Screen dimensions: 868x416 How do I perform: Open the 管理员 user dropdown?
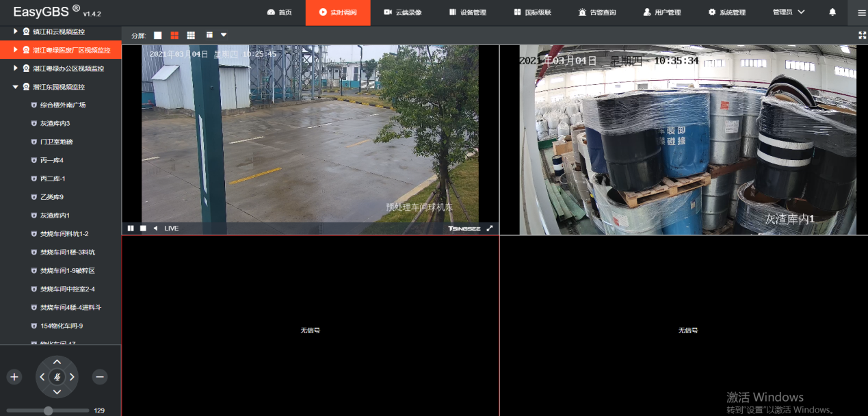coord(789,12)
